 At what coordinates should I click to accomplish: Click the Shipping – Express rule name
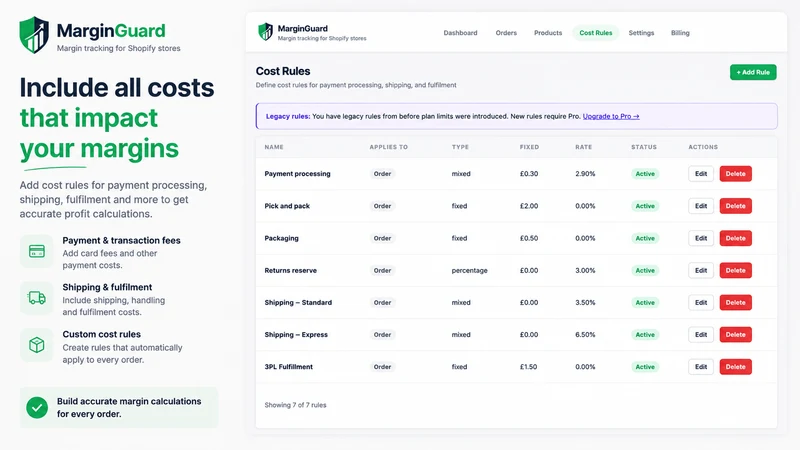[x=296, y=335]
